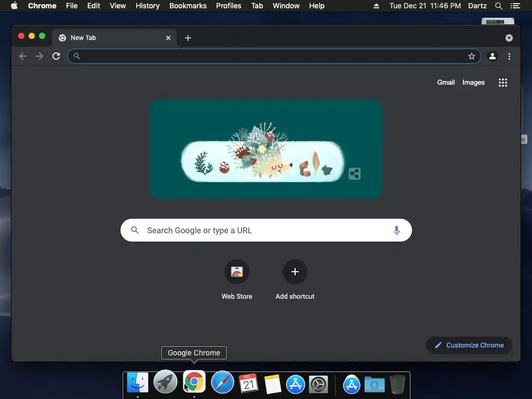Focus the Chrome address bar
The width and height of the screenshot is (532, 399).
[274, 56]
